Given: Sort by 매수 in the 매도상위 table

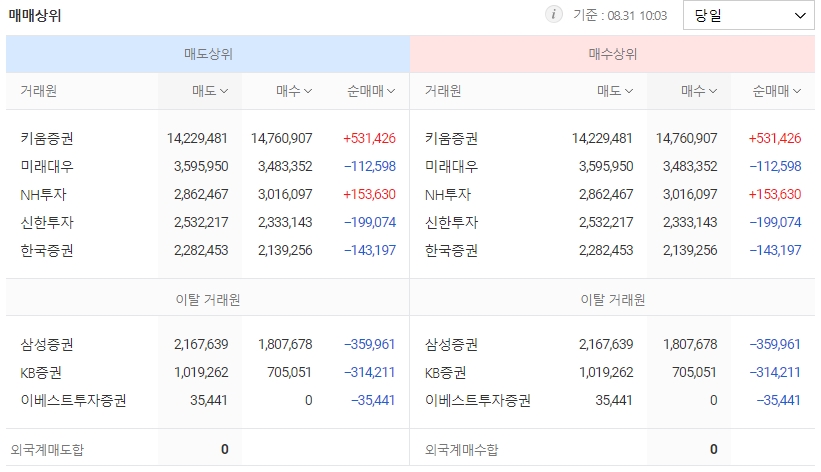Looking at the screenshot, I should tap(294, 91).
